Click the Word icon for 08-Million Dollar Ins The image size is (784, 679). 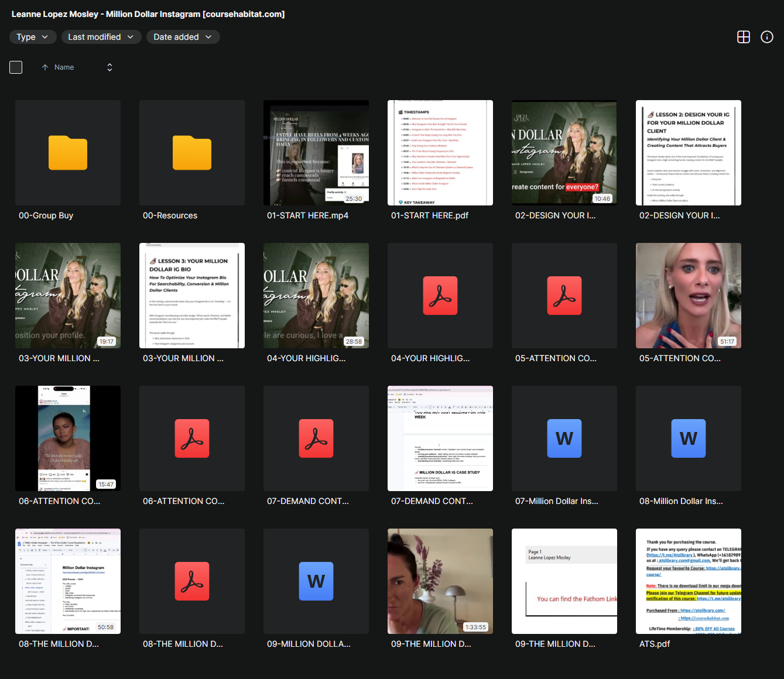click(x=689, y=438)
